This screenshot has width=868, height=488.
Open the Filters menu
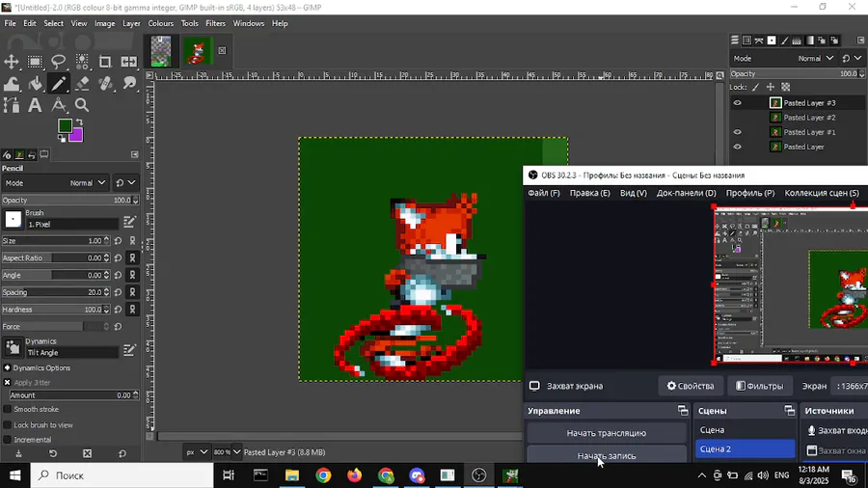coord(215,23)
